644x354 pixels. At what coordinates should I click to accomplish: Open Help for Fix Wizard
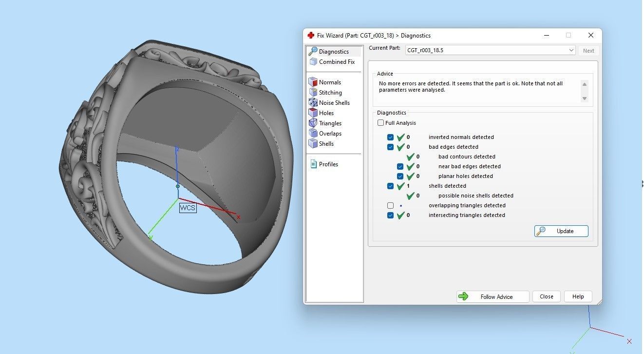(578, 296)
